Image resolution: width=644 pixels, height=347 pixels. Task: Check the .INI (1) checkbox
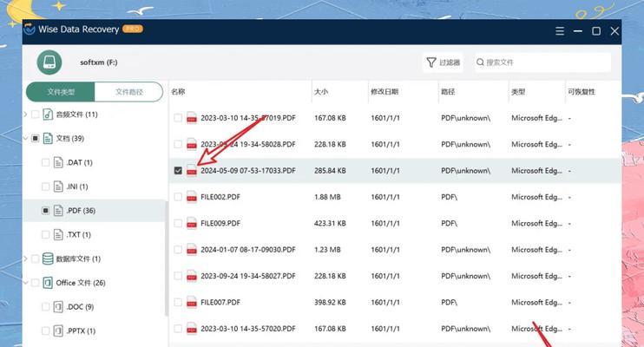click(46, 187)
